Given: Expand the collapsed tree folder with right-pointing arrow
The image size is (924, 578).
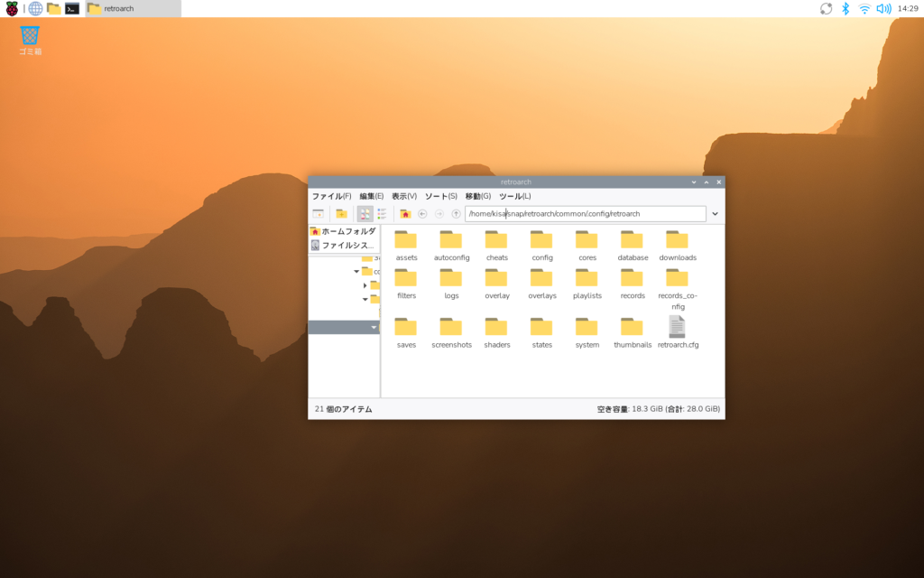Looking at the screenshot, I should tap(365, 285).
